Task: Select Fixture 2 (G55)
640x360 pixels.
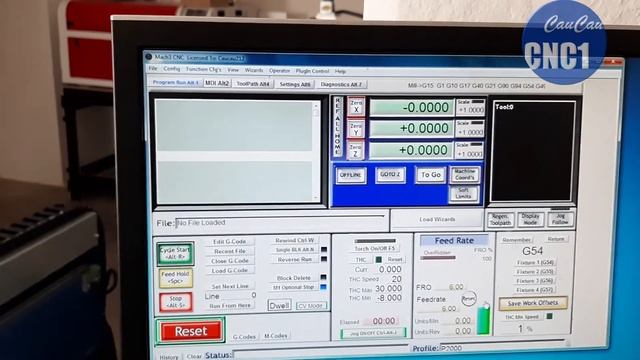Action: (535, 271)
